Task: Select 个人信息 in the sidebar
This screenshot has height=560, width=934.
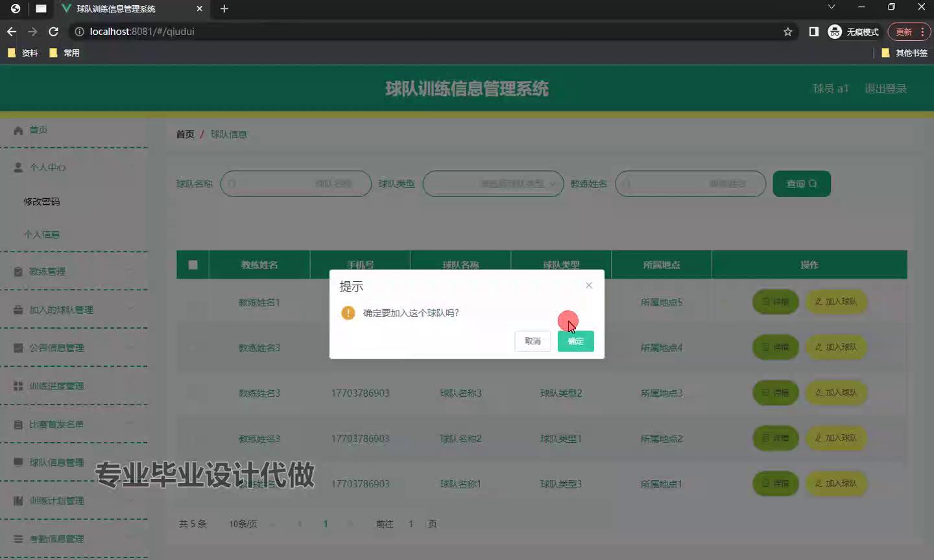Action: click(x=42, y=235)
